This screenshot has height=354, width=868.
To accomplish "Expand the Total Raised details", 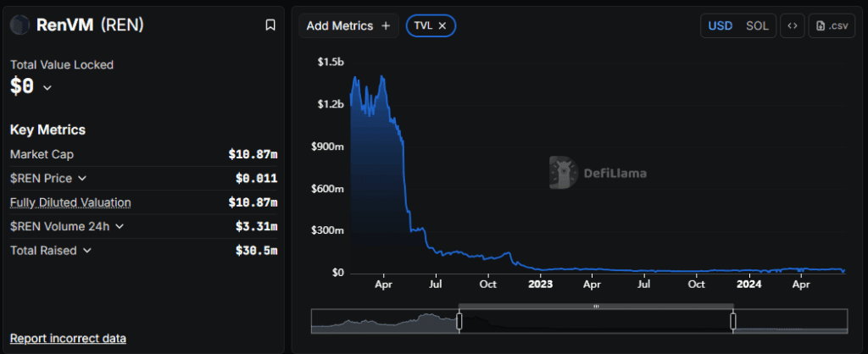I will pyautogui.click(x=86, y=250).
